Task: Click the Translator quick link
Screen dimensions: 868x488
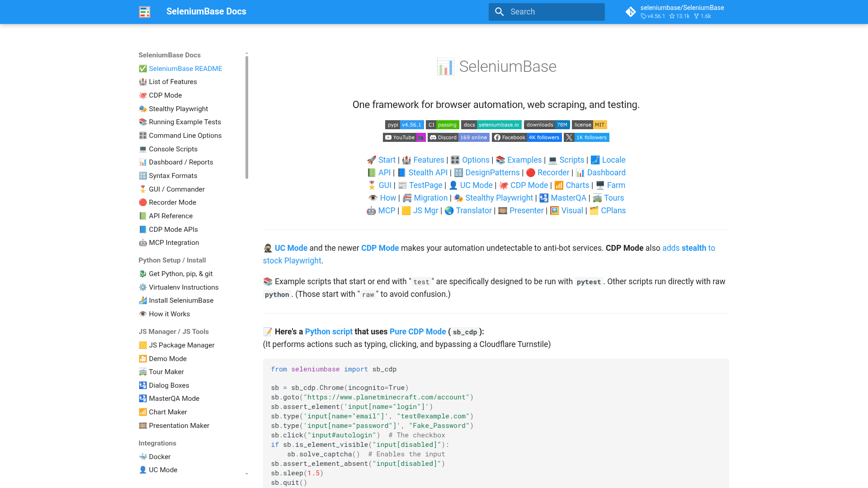Action: coord(473,211)
